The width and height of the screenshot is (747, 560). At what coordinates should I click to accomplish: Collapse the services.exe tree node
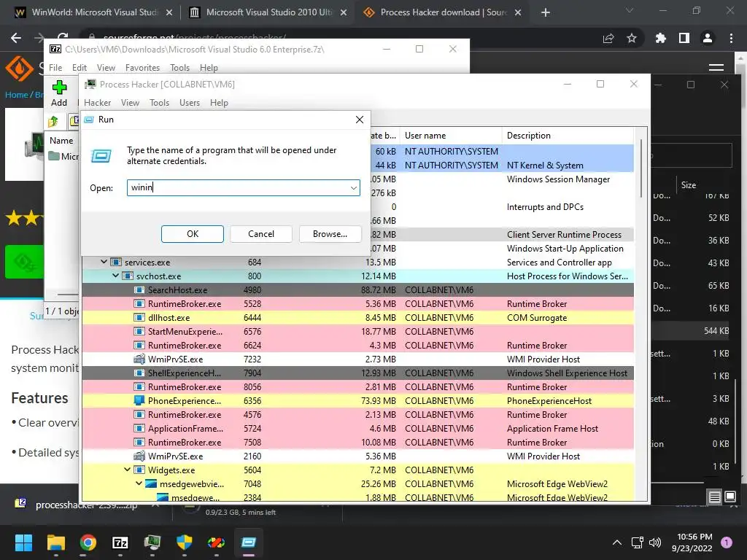click(104, 262)
